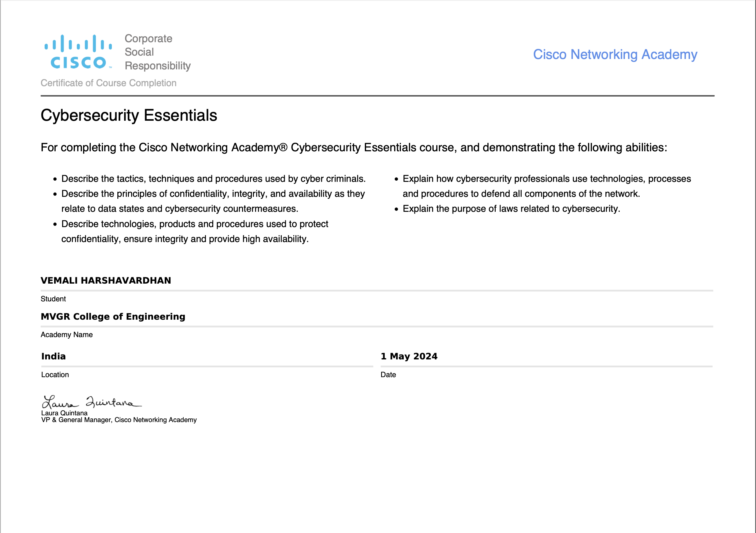This screenshot has width=756, height=533.
Task: Click the Cisco Networking Academy heading
Action: 615,54
